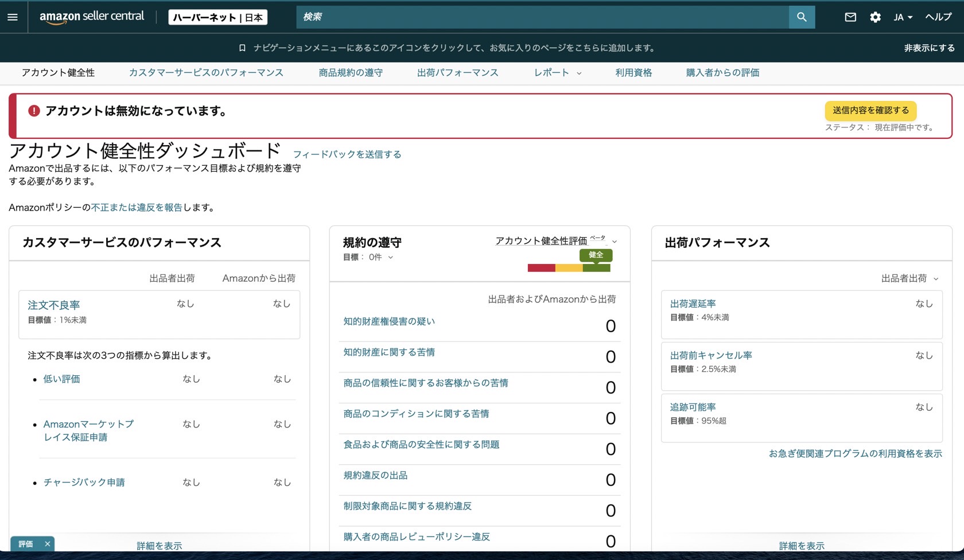Open the チャージバック申請 link
The image size is (964, 560).
tap(84, 482)
